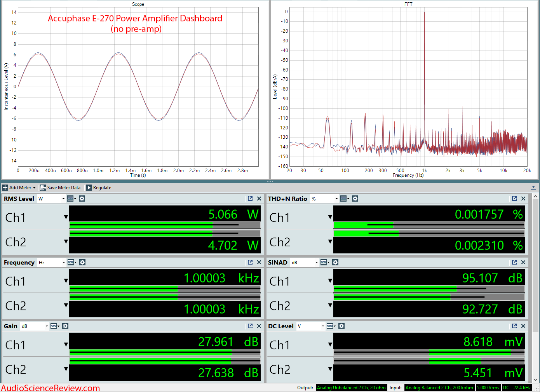Click the FFT graph title
540x392 pixels.
coord(408,4)
